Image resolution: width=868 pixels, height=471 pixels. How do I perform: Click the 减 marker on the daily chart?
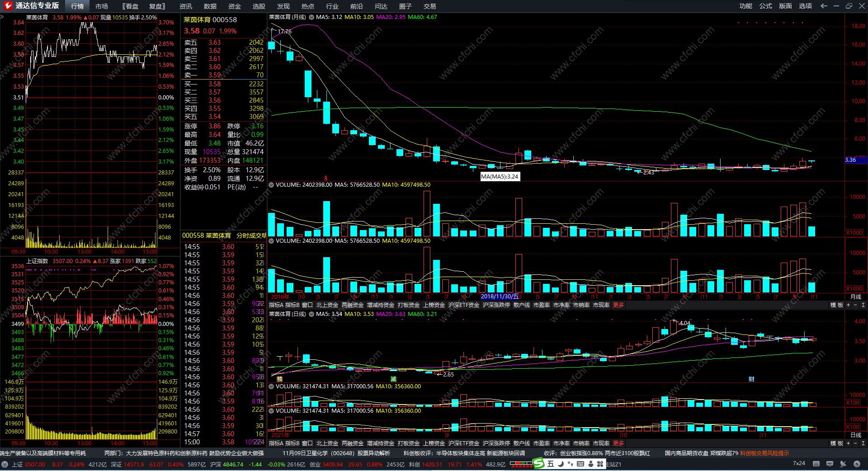(393, 379)
